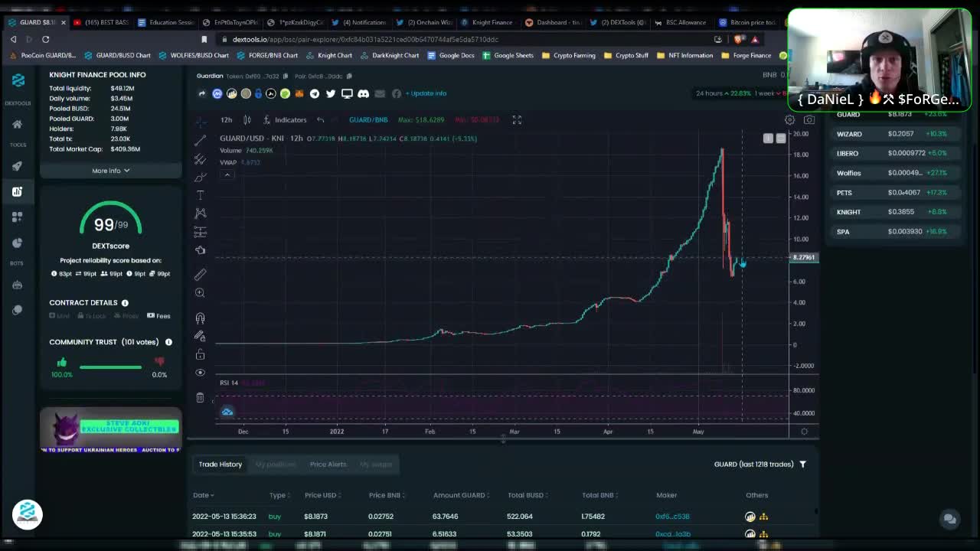Open the Discord link icon
Screen dimensions: 980x551
363,93
